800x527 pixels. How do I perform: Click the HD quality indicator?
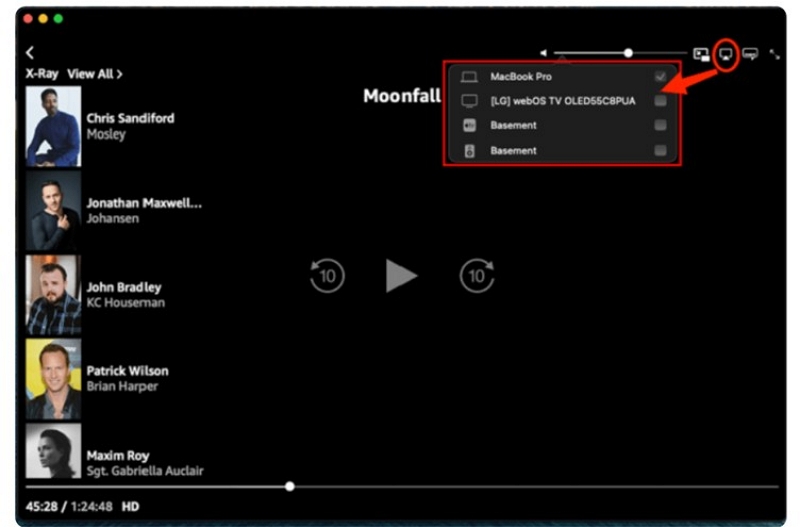point(130,507)
